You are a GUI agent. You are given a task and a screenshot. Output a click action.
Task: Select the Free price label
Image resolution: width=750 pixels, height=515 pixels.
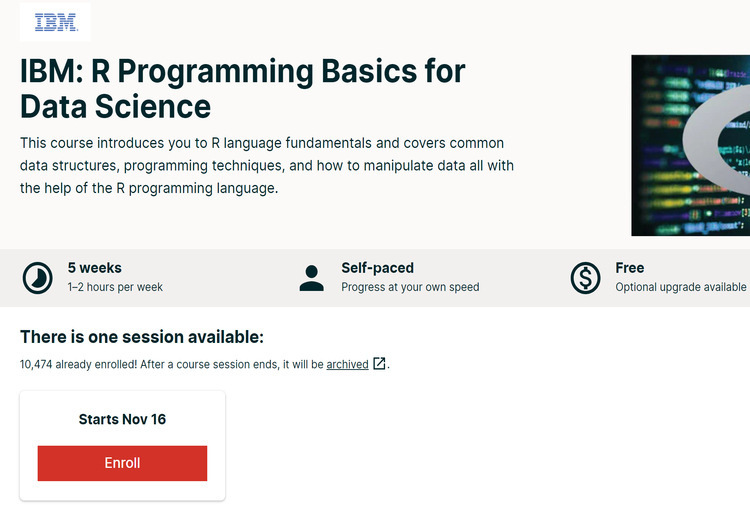pos(630,268)
